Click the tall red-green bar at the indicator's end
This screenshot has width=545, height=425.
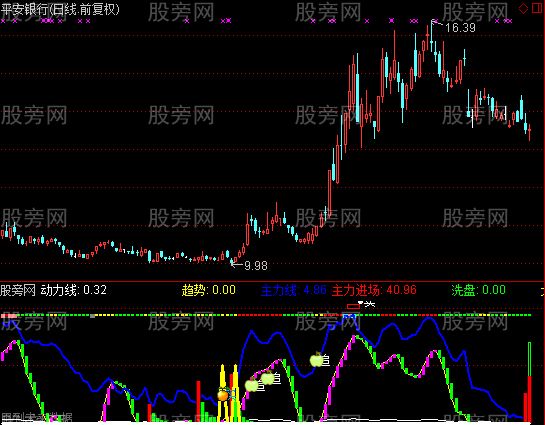(x=529, y=382)
